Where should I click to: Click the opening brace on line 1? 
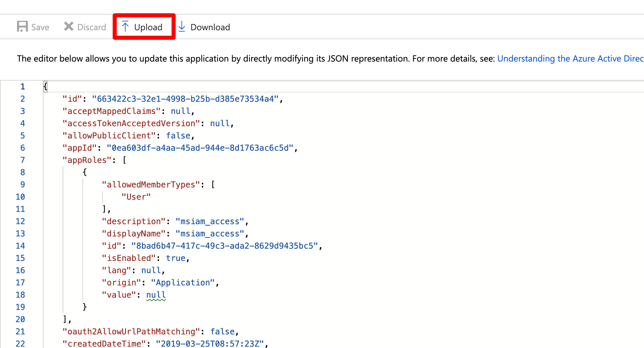pos(45,87)
